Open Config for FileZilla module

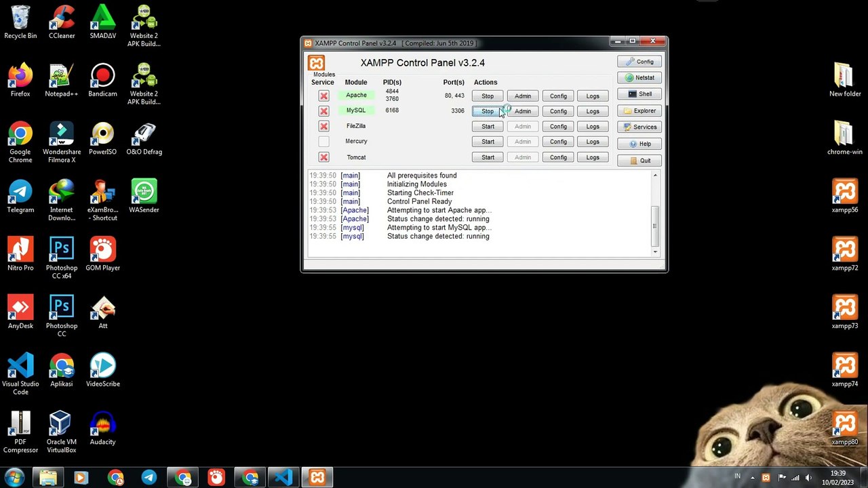click(558, 127)
